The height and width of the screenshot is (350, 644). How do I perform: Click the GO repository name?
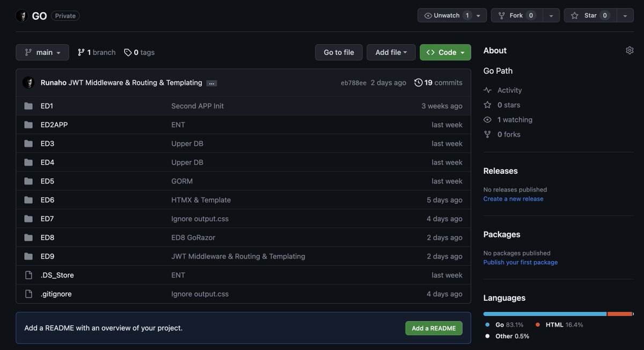click(x=39, y=16)
